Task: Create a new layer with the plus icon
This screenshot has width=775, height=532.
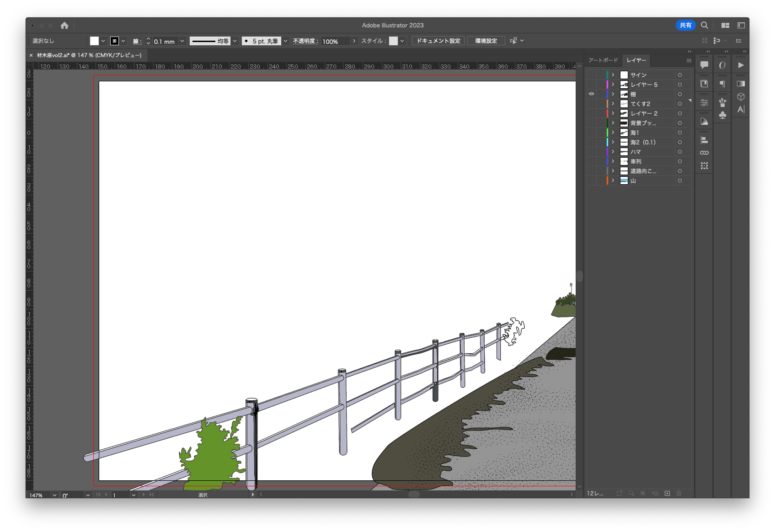Action: [x=667, y=494]
